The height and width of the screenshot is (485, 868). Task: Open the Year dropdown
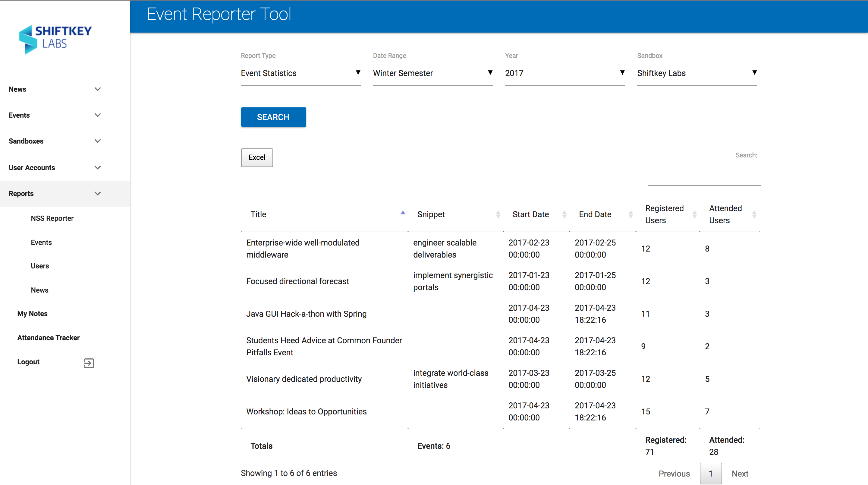coord(565,73)
